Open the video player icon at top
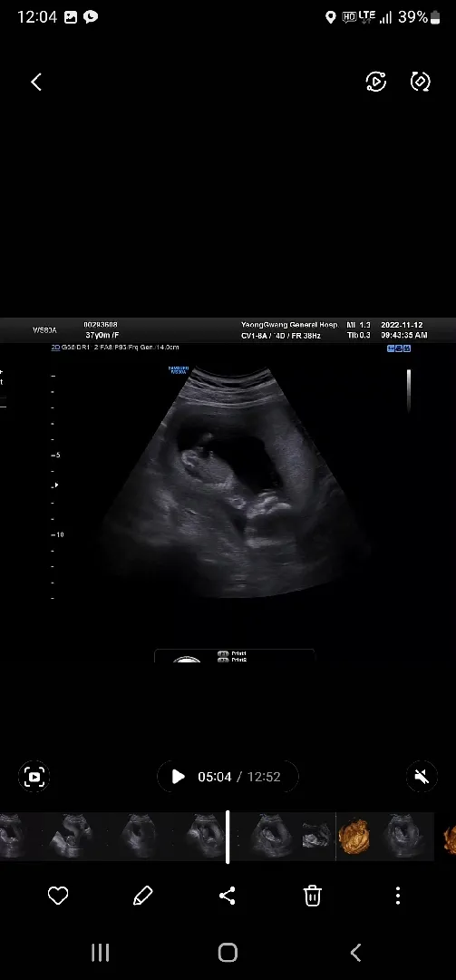456x980 pixels. (x=376, y=82)
